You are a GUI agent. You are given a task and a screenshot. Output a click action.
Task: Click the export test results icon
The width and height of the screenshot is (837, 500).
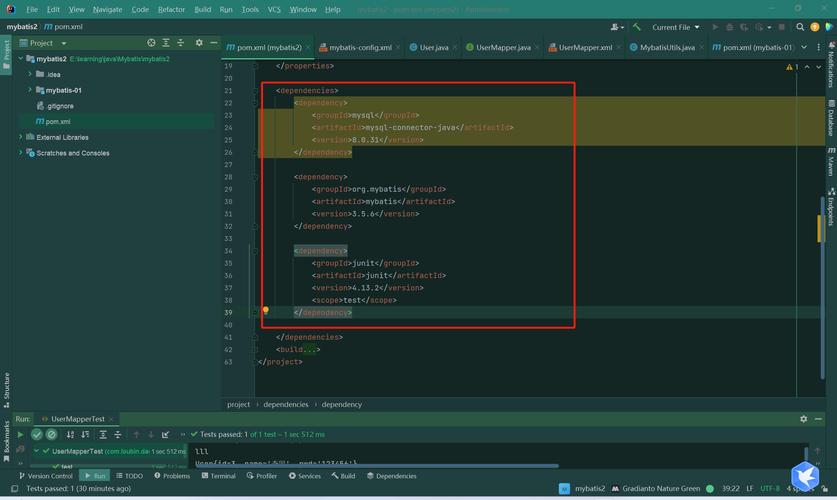165,434
